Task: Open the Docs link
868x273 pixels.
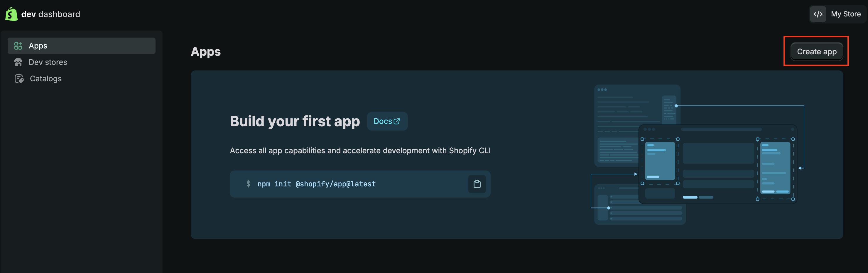Action: pyautogui.click(x=383, y=121)
